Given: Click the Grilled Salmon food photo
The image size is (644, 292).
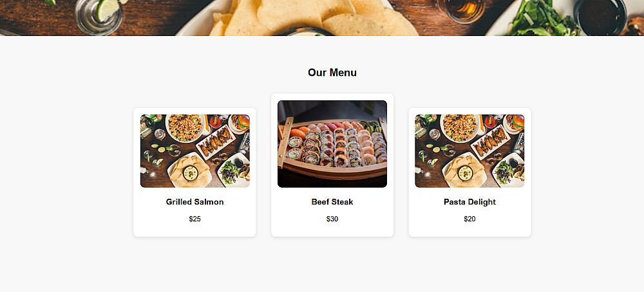Looking at the screenshot, I should [x=194, y=151].
